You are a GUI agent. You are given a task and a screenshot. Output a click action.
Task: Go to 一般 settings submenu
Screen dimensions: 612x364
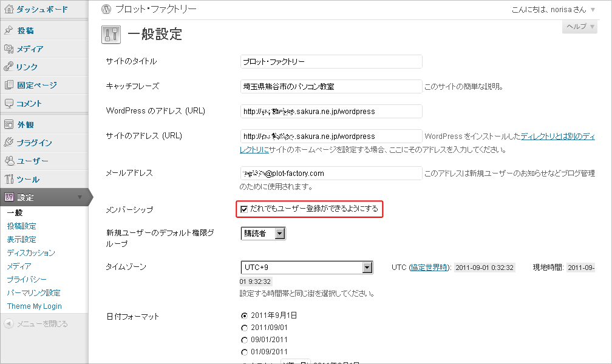pyautogui.click(x=15, y=212)
